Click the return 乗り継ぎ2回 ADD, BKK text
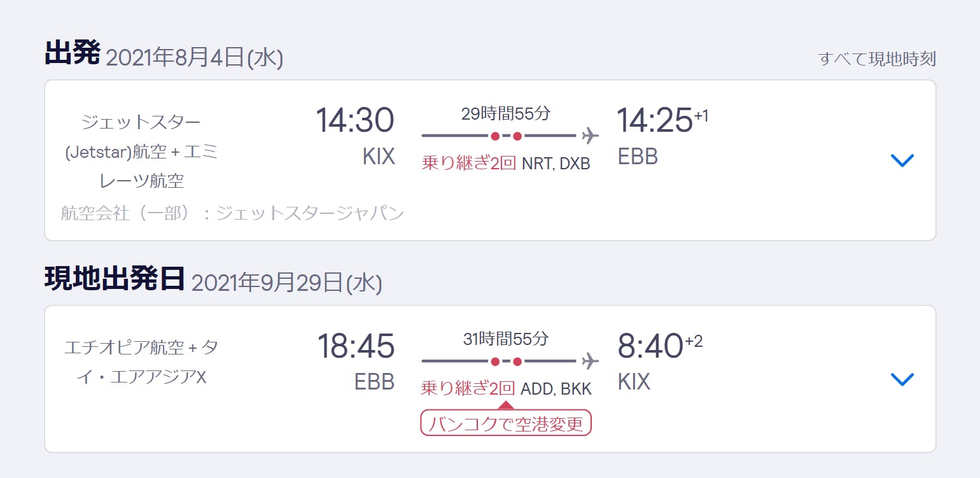980x478 pixels. [506, 388]
